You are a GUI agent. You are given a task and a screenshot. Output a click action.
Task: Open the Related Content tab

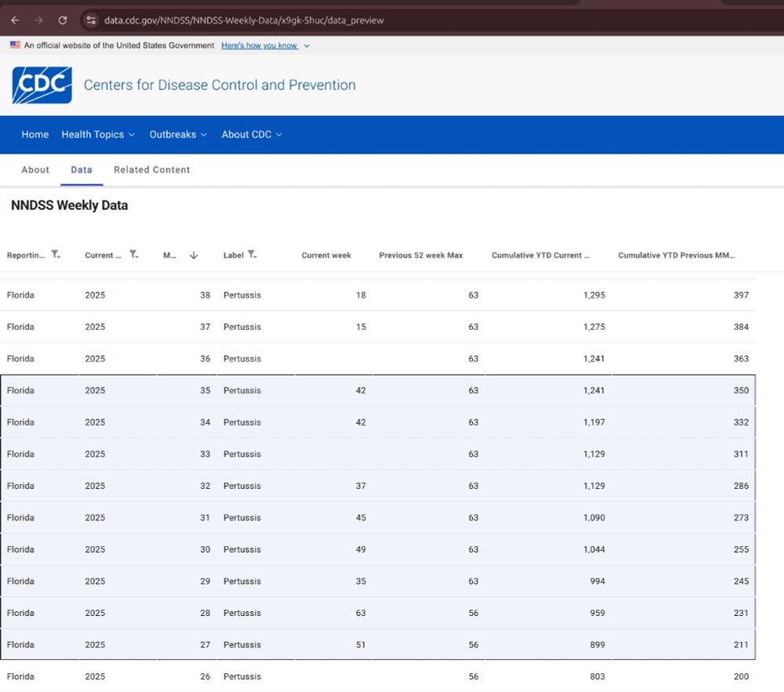click(x=152, y=170)
